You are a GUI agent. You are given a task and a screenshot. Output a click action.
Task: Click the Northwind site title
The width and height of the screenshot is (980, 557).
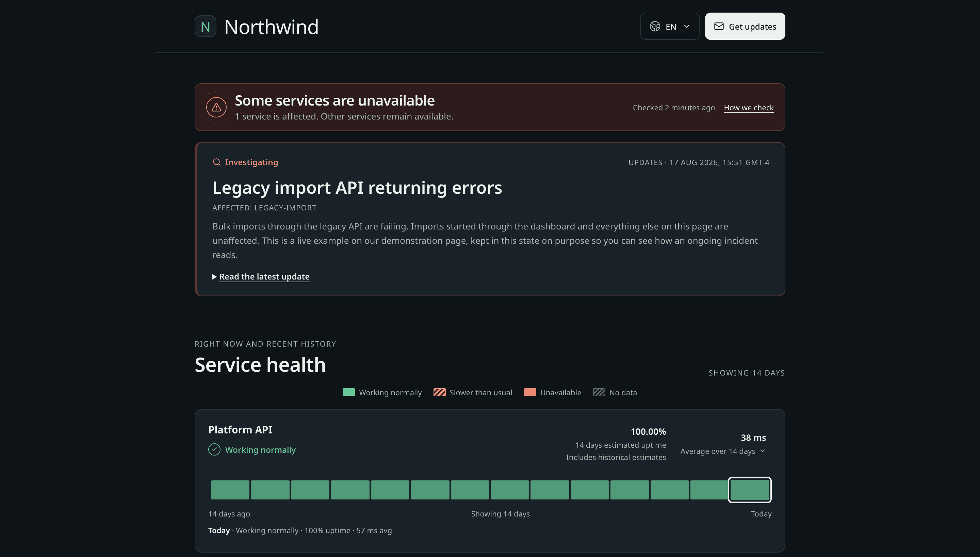tap(272, 27)
